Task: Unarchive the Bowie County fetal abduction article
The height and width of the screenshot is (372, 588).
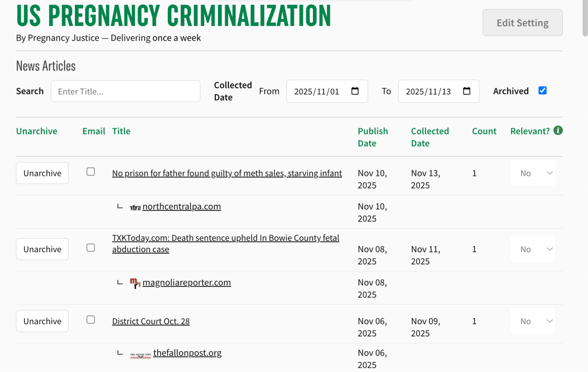Action: (42, 249)
